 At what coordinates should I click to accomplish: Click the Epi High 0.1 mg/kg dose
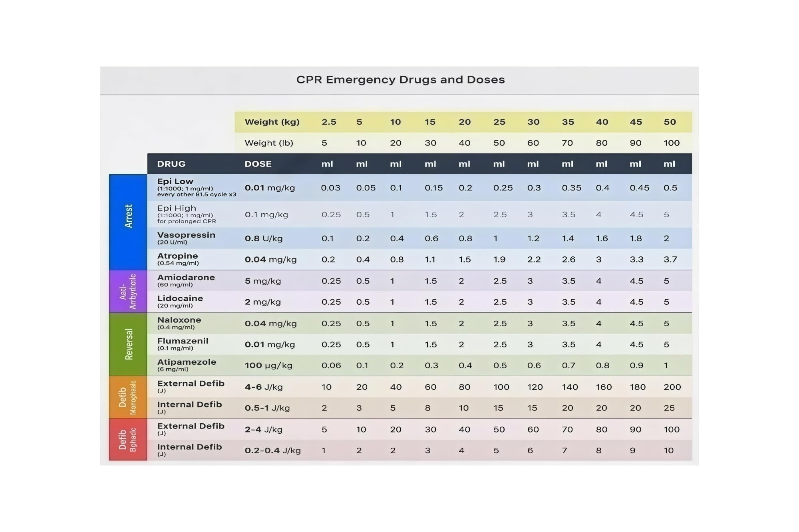266,214
